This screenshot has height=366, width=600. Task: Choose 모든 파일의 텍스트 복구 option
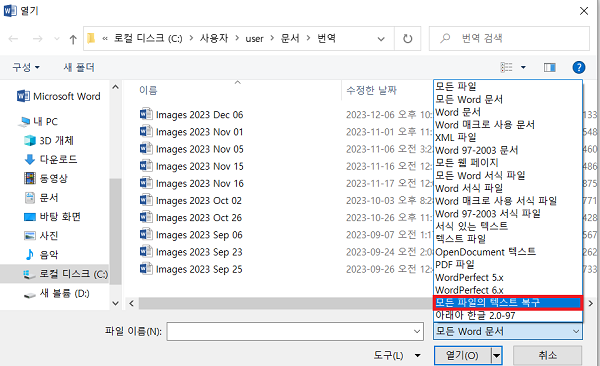508,302
